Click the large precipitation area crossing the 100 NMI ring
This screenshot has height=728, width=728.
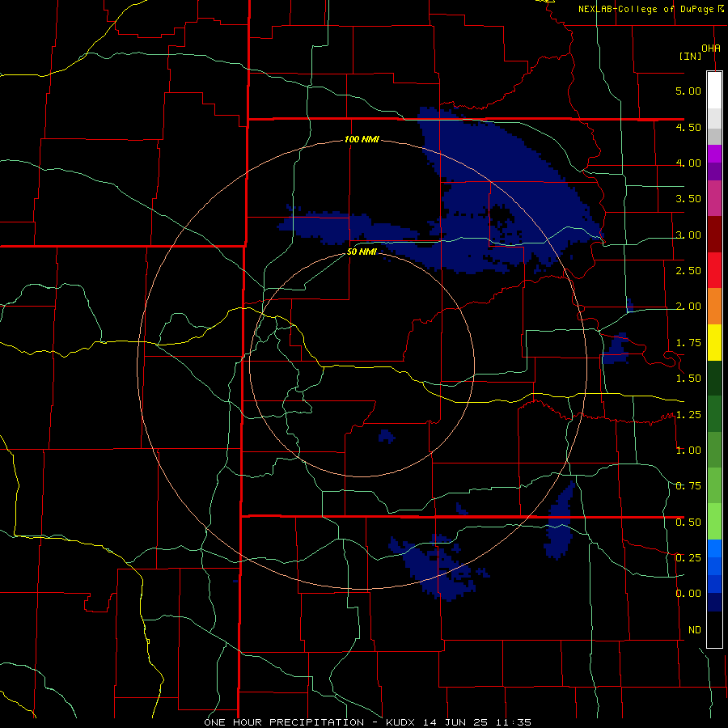(x=510, y=190)
